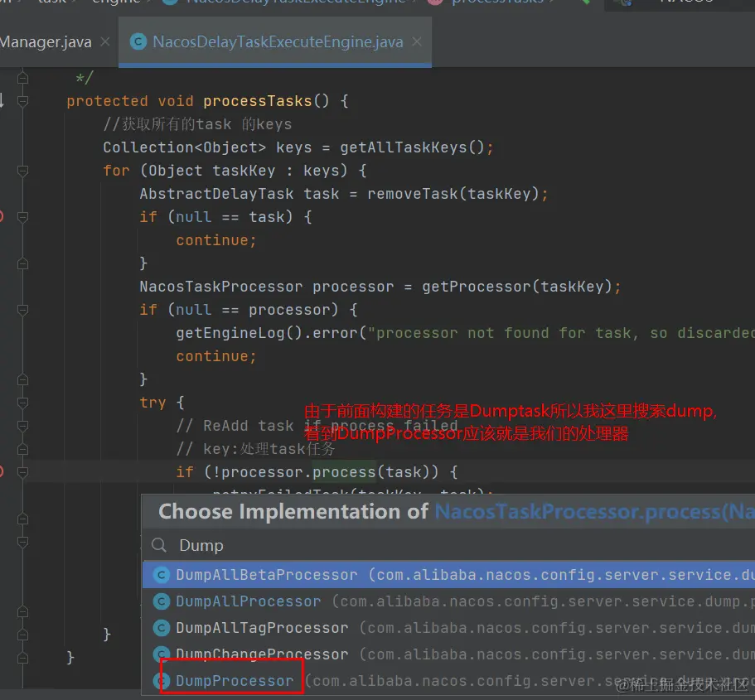Click the magnifier search icon in popup

(x=159, y=545)
